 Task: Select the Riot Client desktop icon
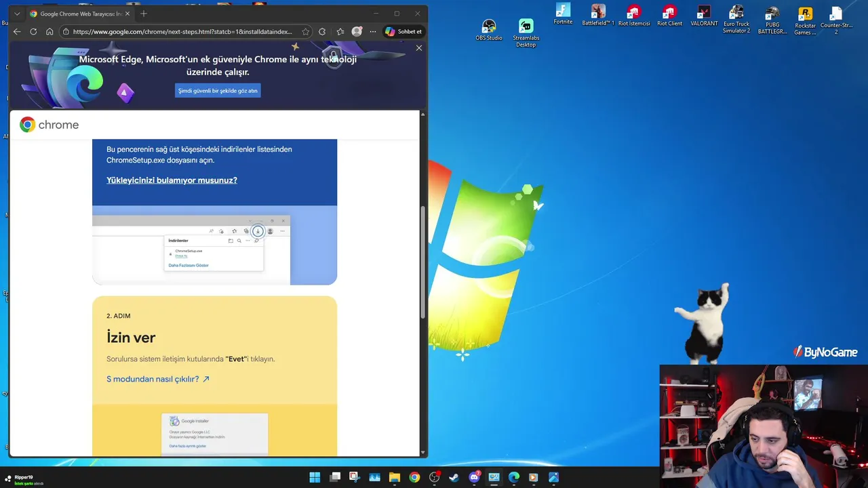tap(669, 16)
